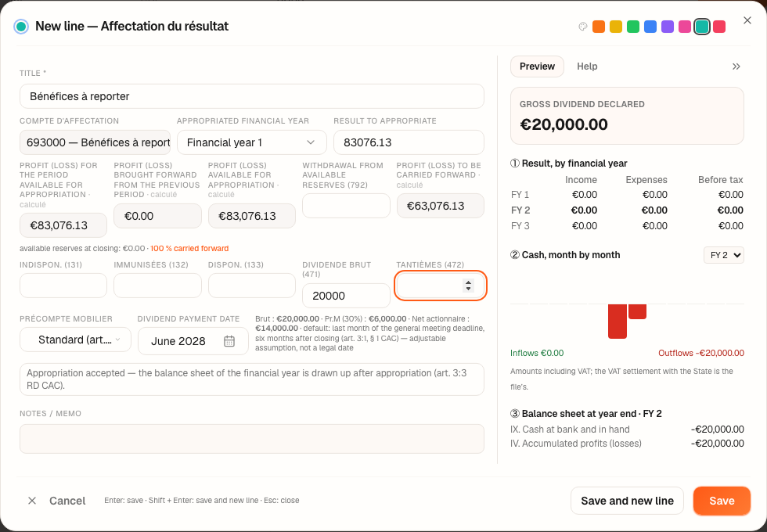This screenshot has width=767, height=532.
Task: Click the Save button
Action: (x=722, y=501)
